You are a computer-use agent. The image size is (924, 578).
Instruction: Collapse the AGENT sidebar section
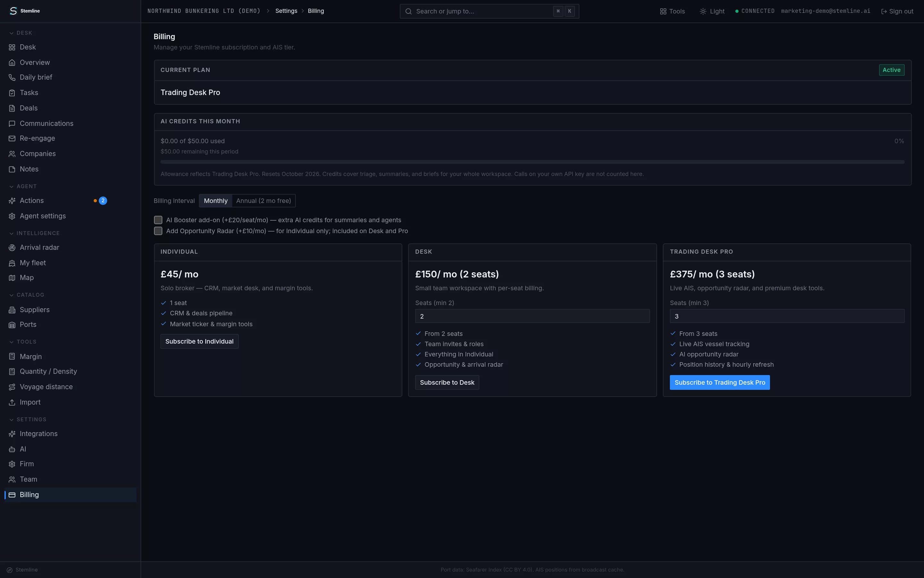click(23, 187)
